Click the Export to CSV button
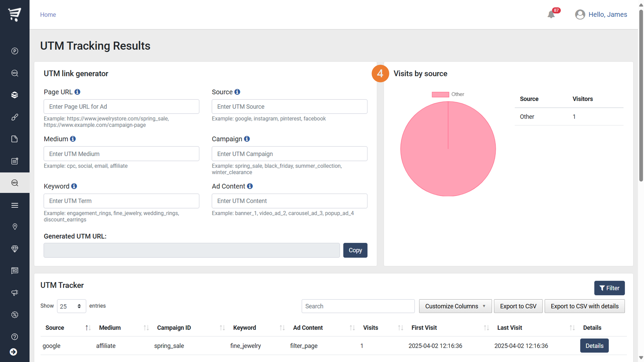This screenshot has width=644, height=362. (x=518, y=306)
